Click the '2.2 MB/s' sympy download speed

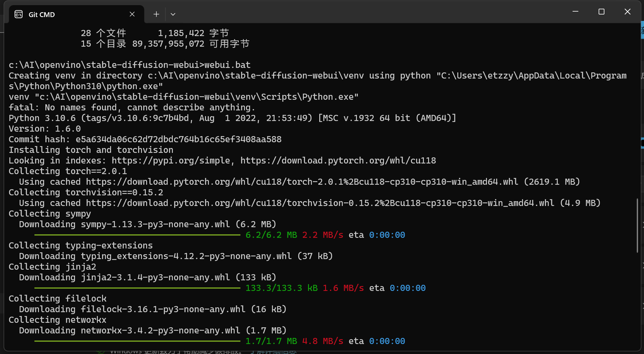pyautogui.click(x=323, y=235)
